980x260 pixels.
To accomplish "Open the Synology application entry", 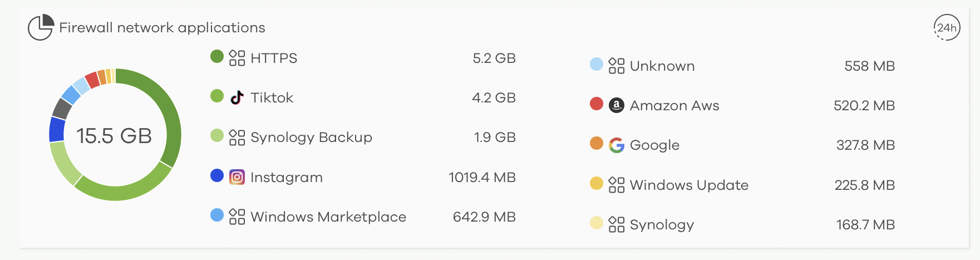I will click(x=742, y=224).
